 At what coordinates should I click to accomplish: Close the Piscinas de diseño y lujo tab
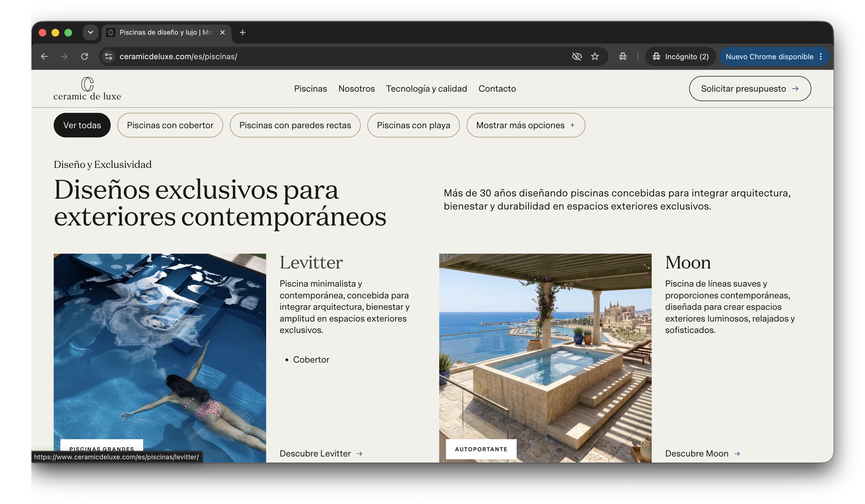[223, 32]
